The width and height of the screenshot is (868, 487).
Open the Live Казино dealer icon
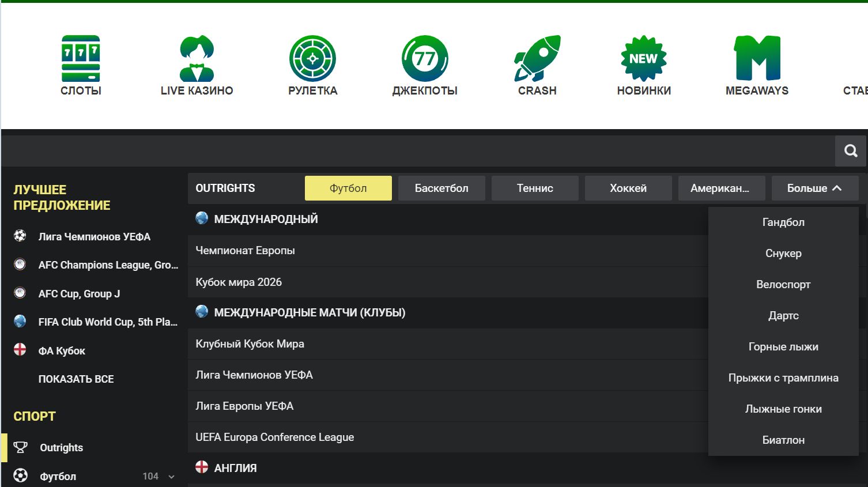(197, 58)
